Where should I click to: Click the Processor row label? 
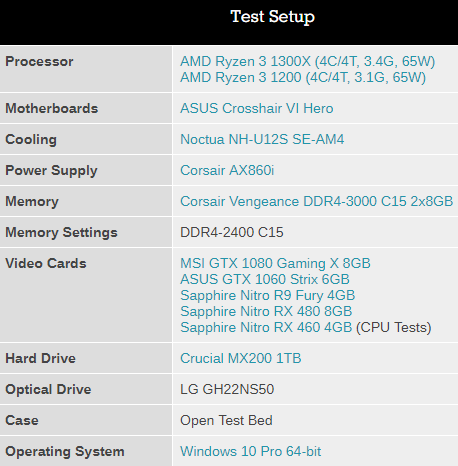(39, 62)
